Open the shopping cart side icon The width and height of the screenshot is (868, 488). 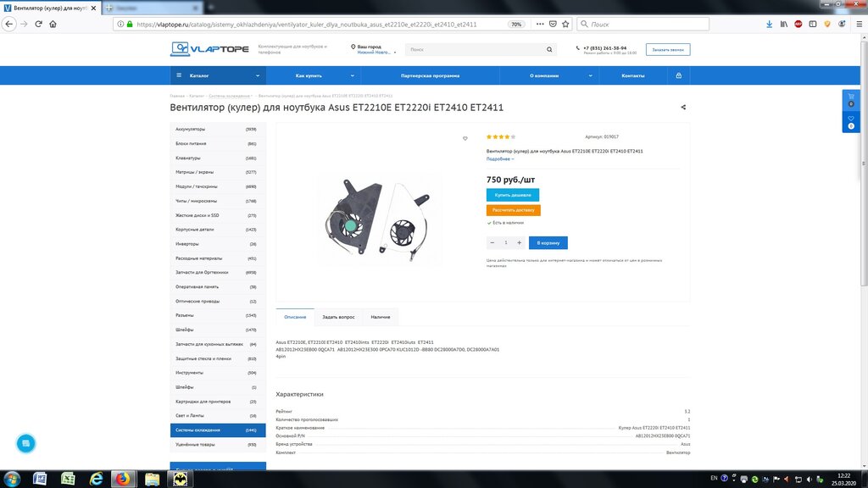click(851, 99)
